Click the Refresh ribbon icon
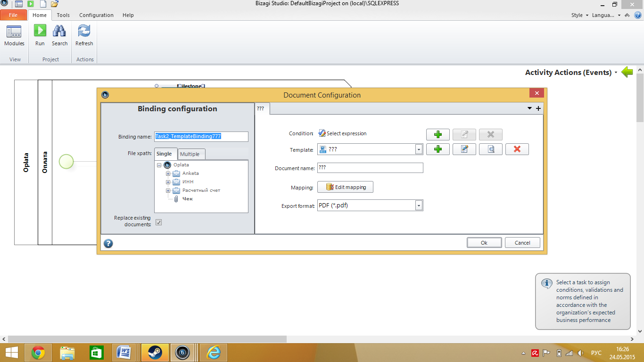 coord(84,36)
